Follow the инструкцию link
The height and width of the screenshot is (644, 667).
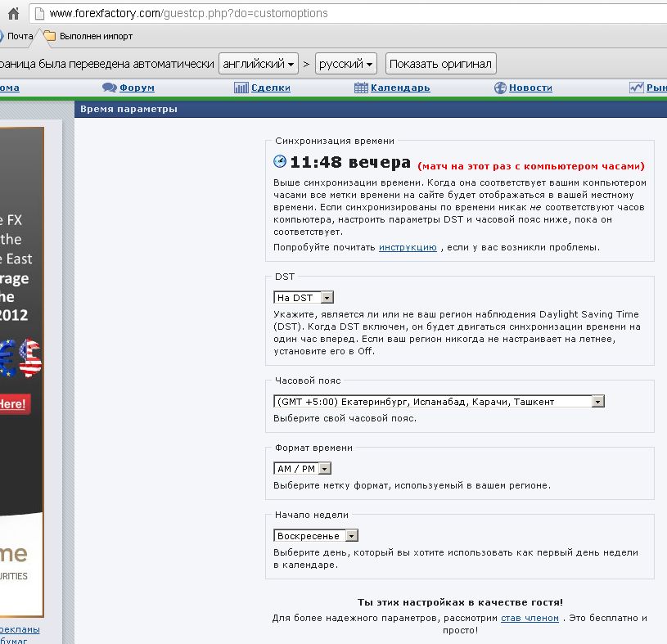(408, 247)
